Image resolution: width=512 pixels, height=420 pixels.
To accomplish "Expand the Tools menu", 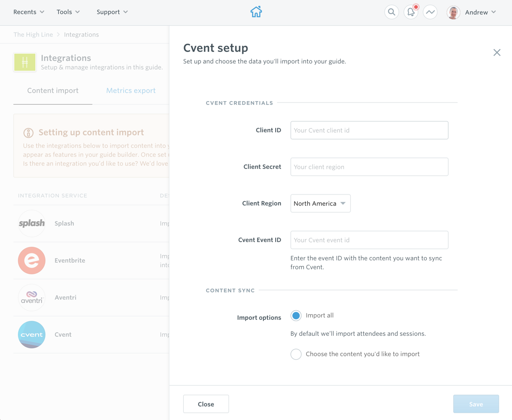I will coord(68,12).
